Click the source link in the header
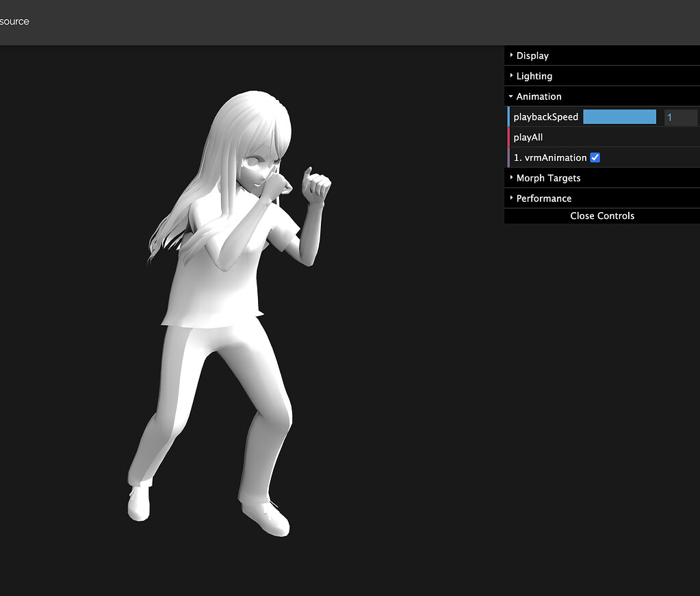The width and height of the screenshot is (700, 596). pyautogui.click(x=14, y=21)
